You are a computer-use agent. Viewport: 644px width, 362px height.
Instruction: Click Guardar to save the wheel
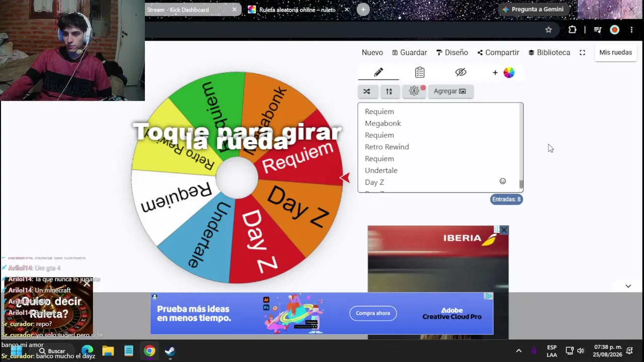coord(410,52)
